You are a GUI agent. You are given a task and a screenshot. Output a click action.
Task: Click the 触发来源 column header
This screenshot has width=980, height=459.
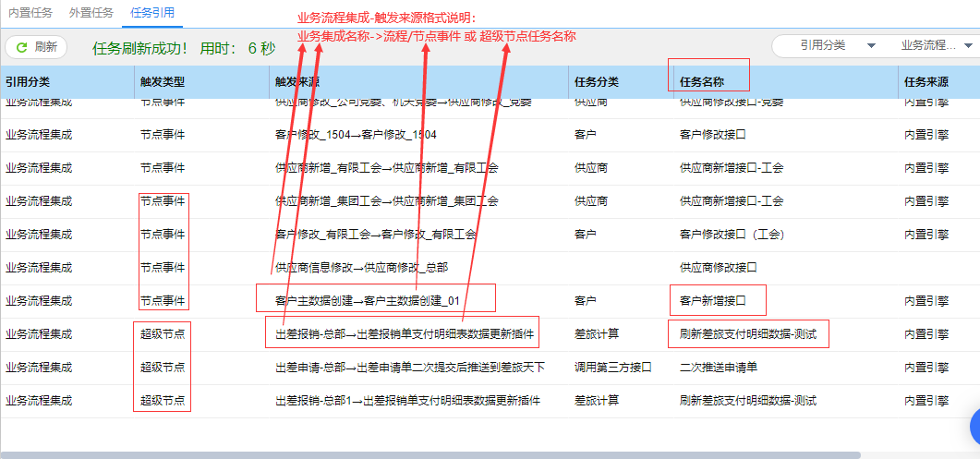297,81
